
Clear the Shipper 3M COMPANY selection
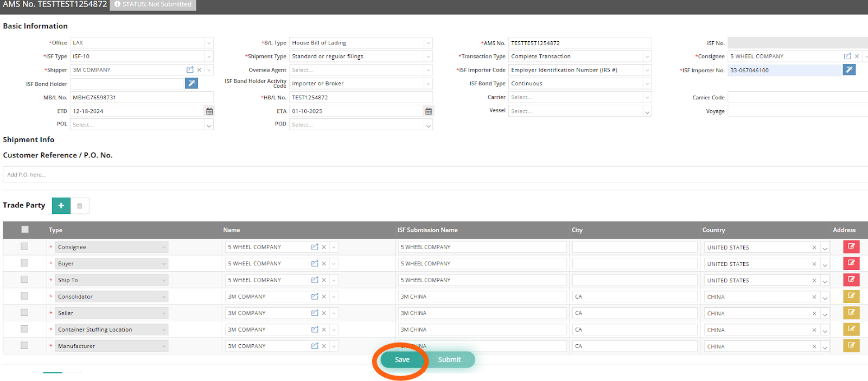[x=199, y=70]
